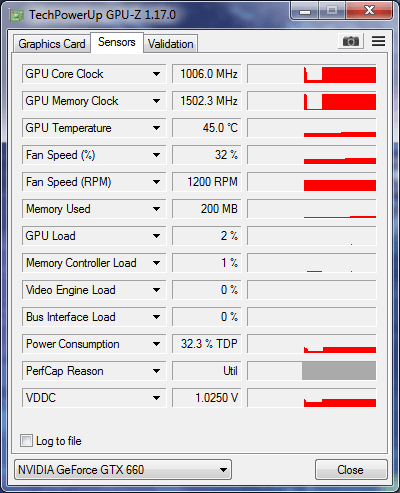This screenshot has height=493, width=400.
Task: Click the Power Consumption graph
Action: point(312,344)
